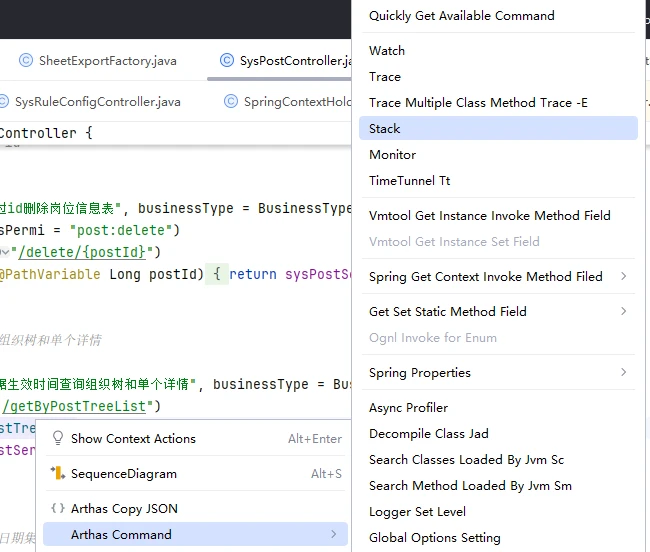Open the Arthas Command submenu
This screenshot has width=650, height=552.
click(x=195, y=534)
